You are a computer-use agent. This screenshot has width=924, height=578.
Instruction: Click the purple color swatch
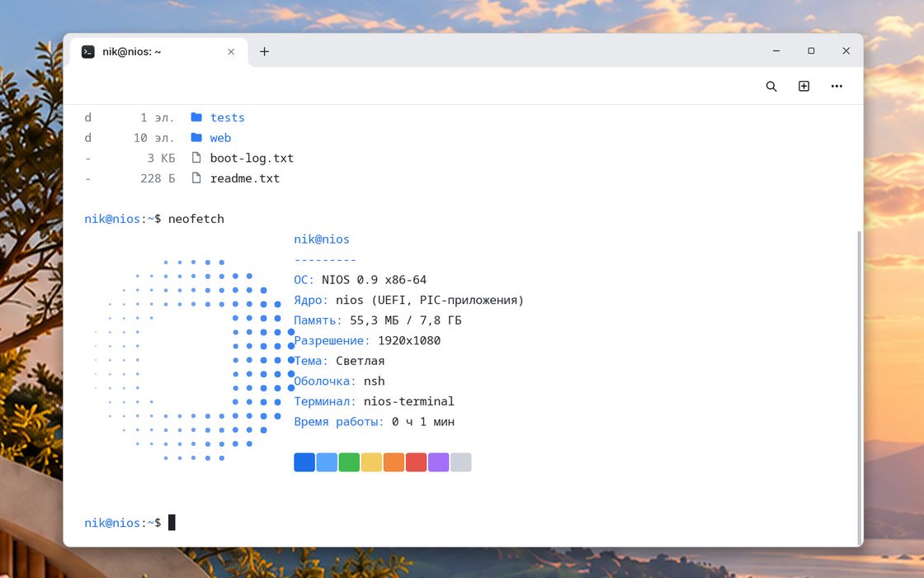pyautogui.click(x=438, y=462)
